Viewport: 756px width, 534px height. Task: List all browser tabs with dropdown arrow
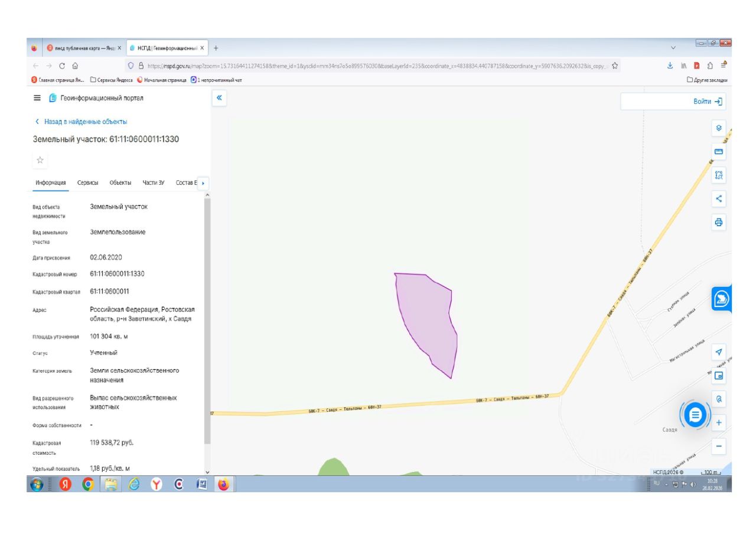pyautogui.click(x=674, y=48)
